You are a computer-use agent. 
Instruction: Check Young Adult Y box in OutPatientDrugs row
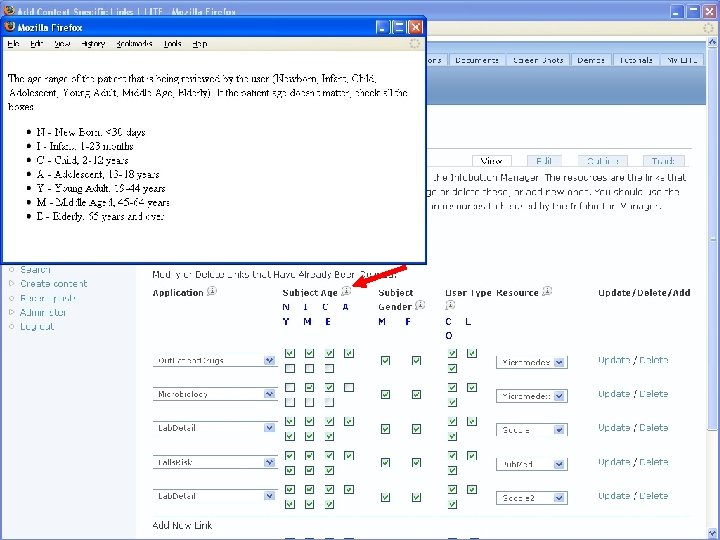[x=290, y=368]
